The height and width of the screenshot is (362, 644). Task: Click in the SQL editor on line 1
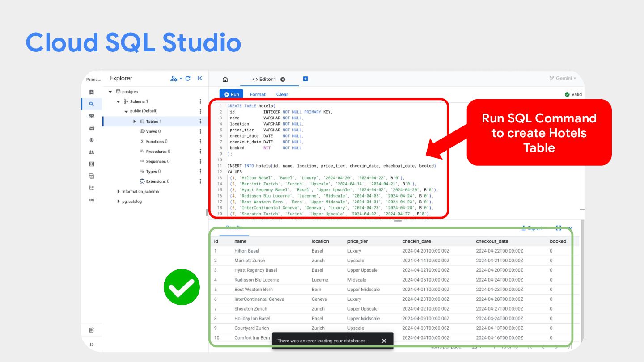[x=251, y=106]
